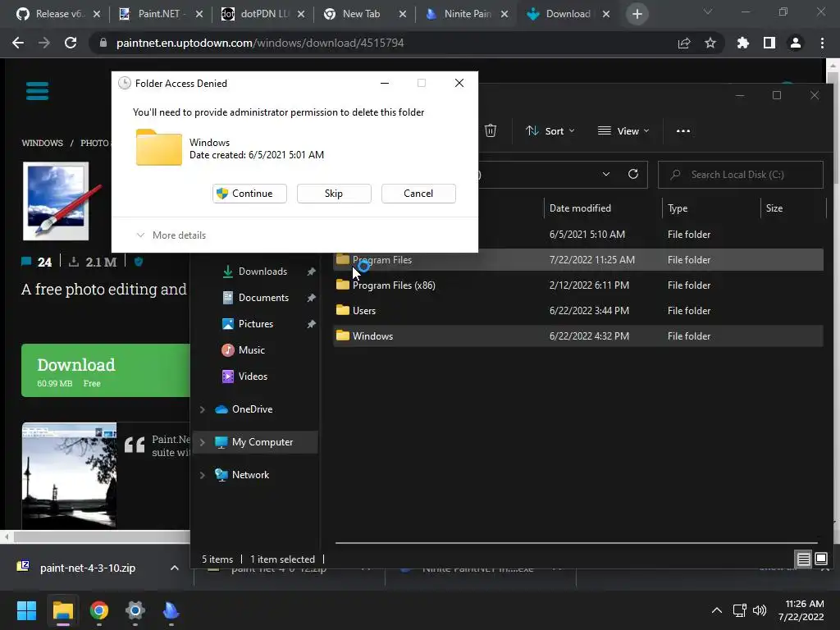The width and height of the screenshot is (840, 630).
Task: Open the black-and-white screenshot thumbnail
Action: point(69,476)
